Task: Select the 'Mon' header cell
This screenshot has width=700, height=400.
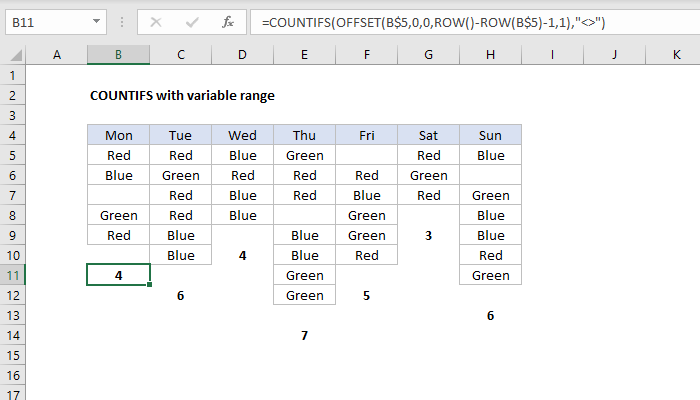Action: [x=118, y=135]
